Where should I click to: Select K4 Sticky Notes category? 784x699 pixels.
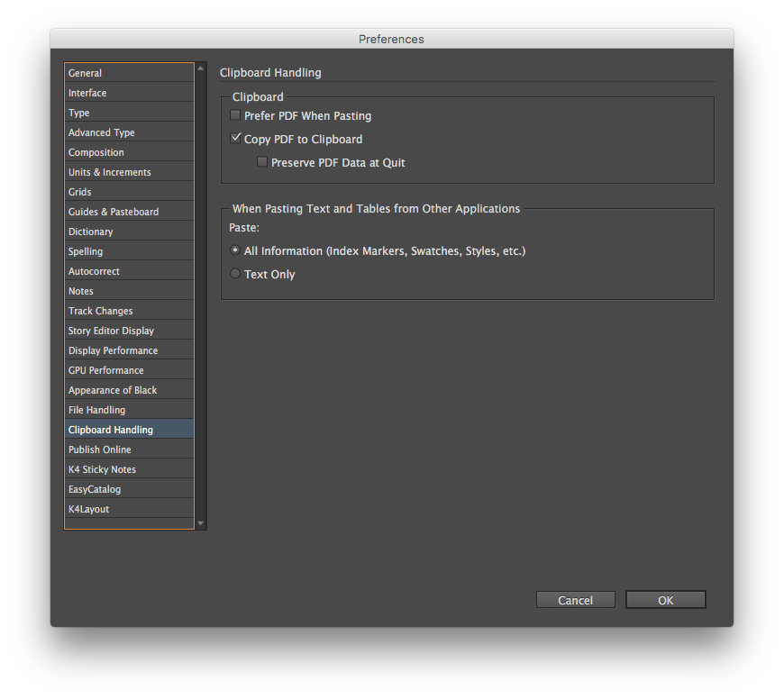click(129, 469)
